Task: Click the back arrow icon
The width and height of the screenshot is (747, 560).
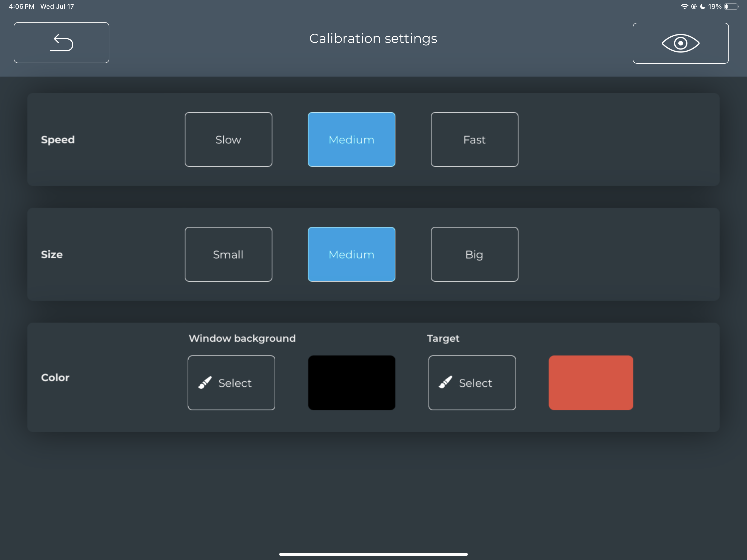Action: click(61, 43)
